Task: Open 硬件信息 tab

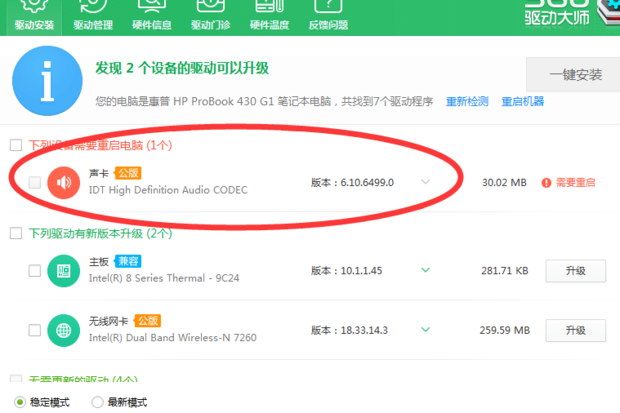Action: click(152, 17)
